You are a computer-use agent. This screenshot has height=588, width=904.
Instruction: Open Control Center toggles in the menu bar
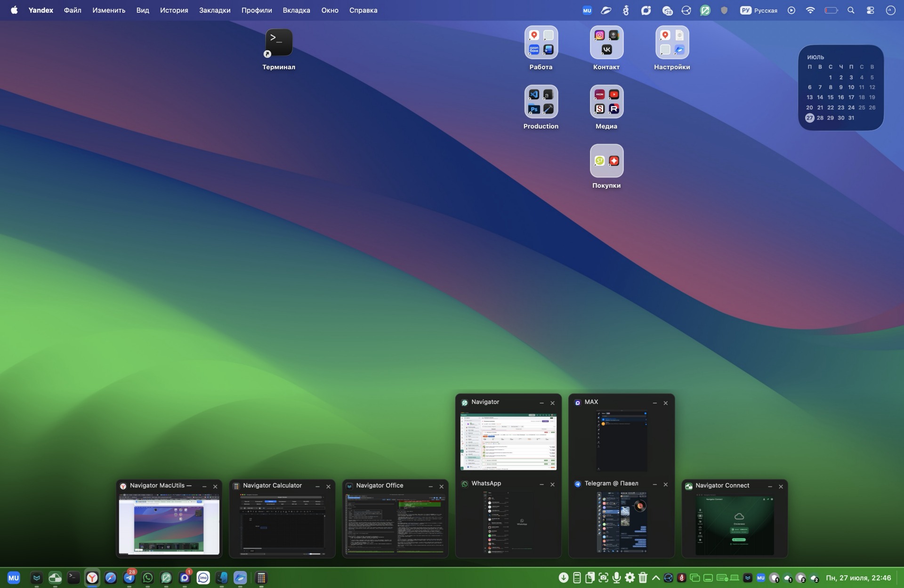pos(870,10)
